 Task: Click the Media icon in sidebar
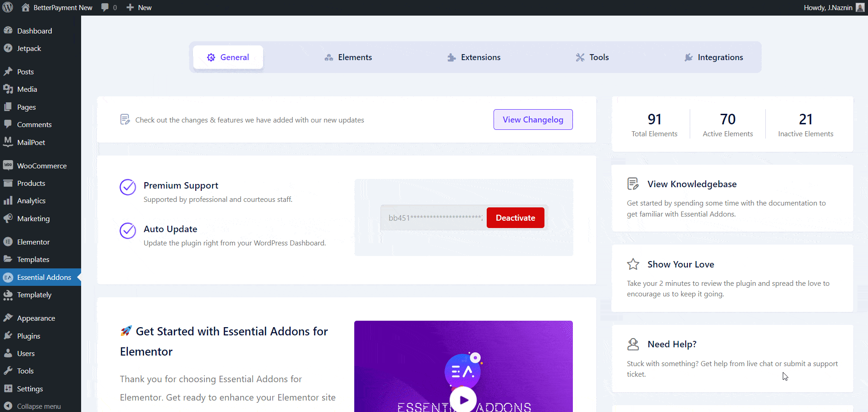[x=8, y=89]
